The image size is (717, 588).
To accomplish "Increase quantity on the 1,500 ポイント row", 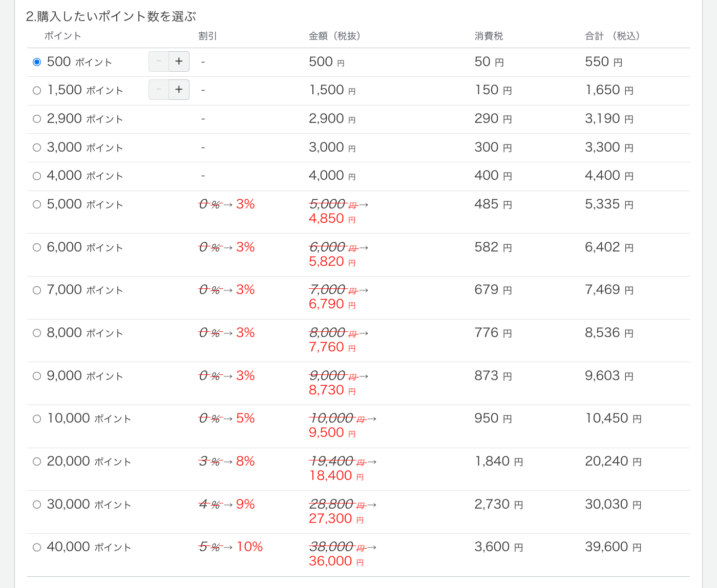I will tap(179, 90).
